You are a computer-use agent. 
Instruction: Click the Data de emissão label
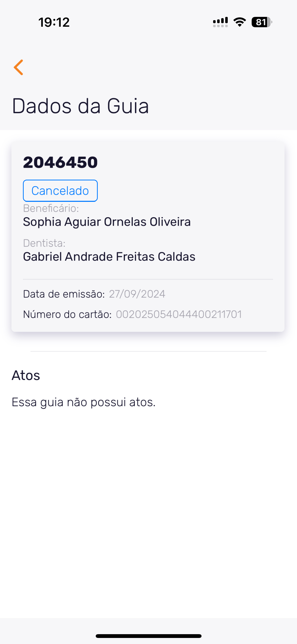pos(64,294)
